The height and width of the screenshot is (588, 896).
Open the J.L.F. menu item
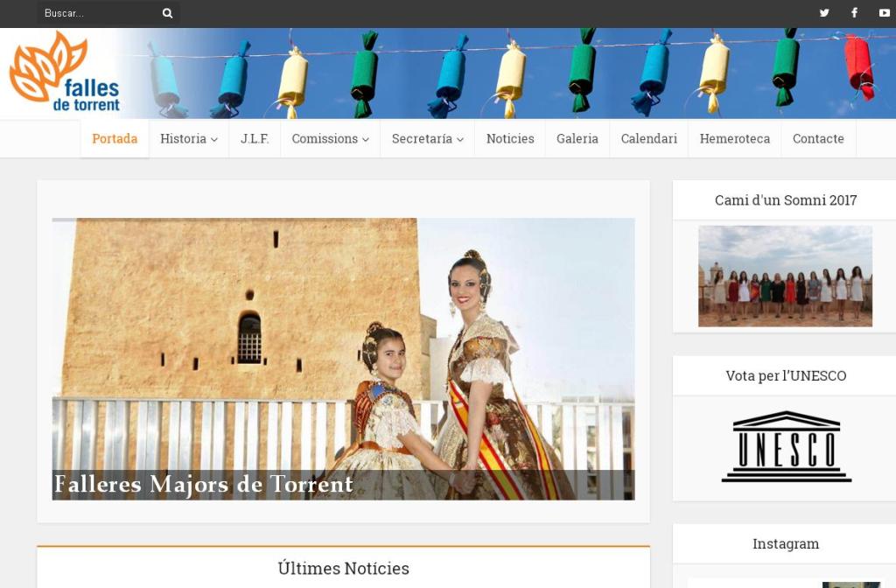point(255,138)
